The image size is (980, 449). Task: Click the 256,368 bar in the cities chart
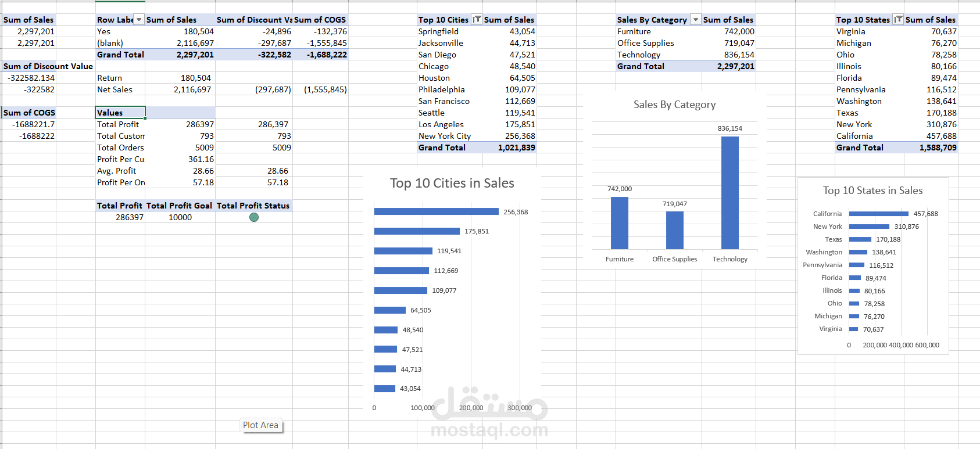pos(437,211)
